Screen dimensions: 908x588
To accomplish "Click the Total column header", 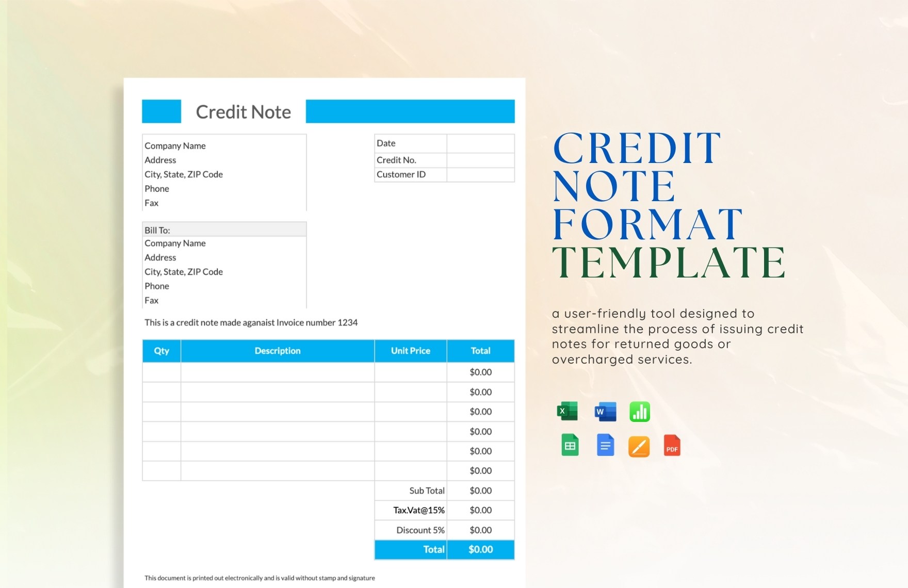I will (481, 351).
